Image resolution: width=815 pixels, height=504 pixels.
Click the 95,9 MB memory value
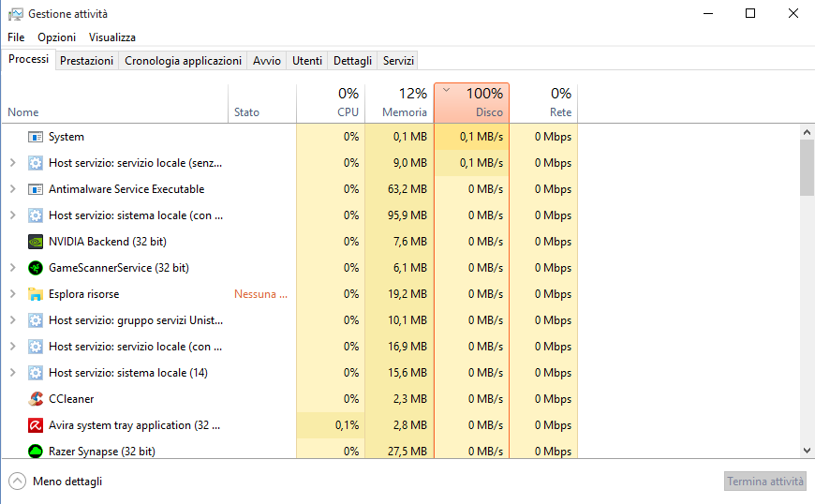click(407, 215)
